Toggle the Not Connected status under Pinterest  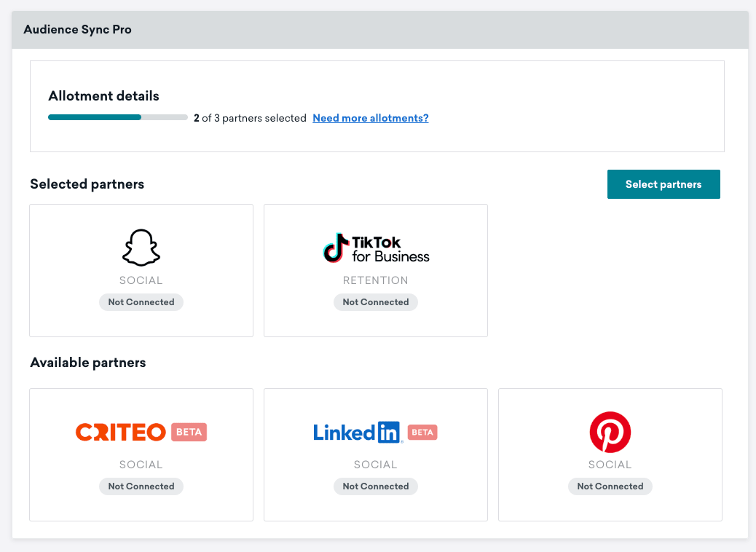(610, 486)
